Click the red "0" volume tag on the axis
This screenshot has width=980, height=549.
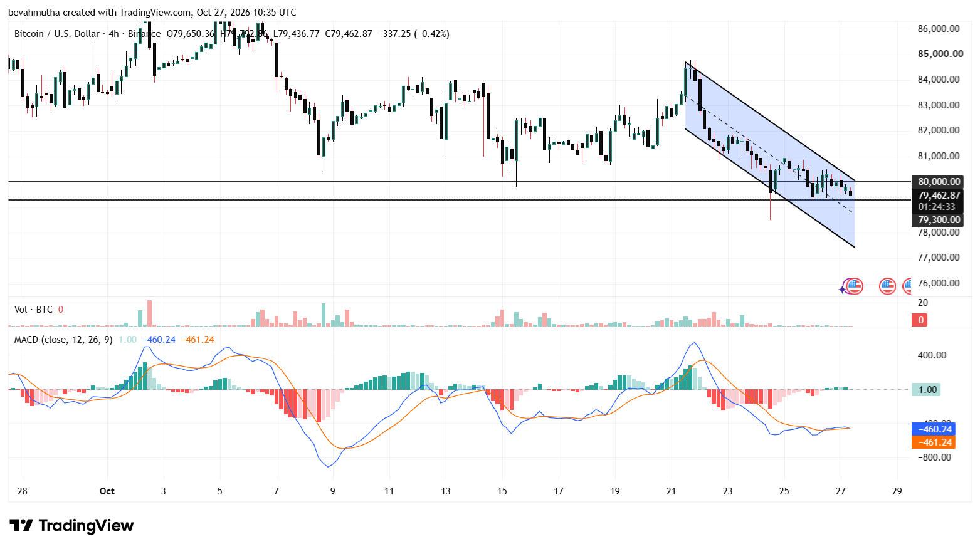tap(920, 320)
